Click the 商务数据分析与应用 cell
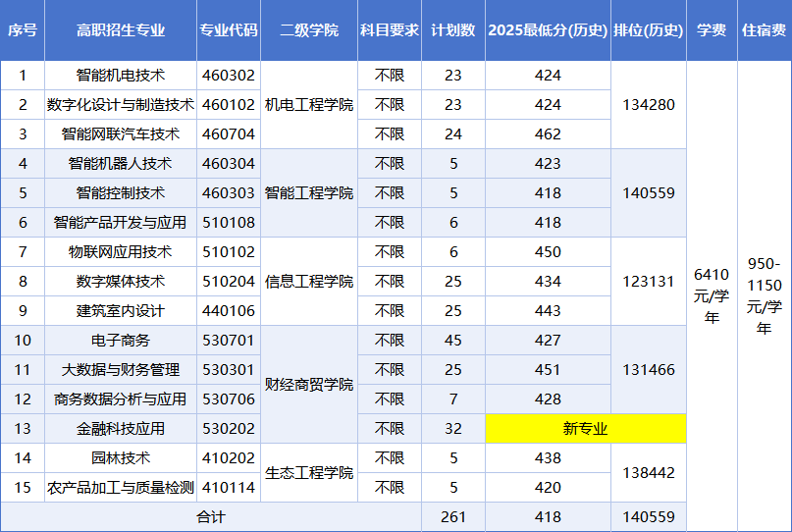This screenshot has height=532, width=792. [121, 399]
